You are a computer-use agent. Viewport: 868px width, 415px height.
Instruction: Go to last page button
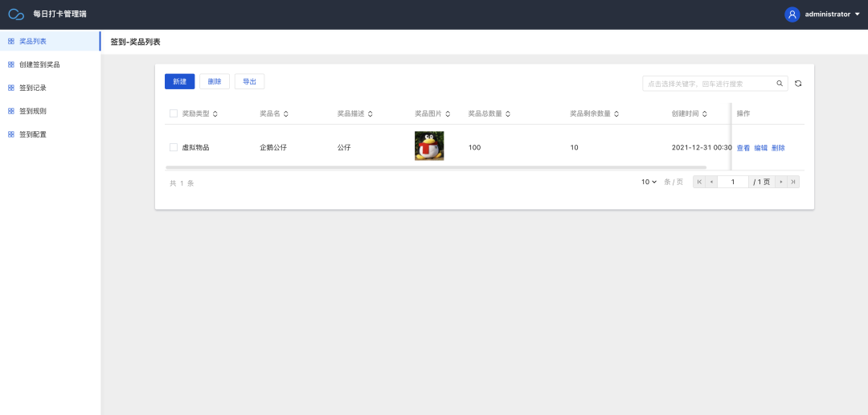793,182
